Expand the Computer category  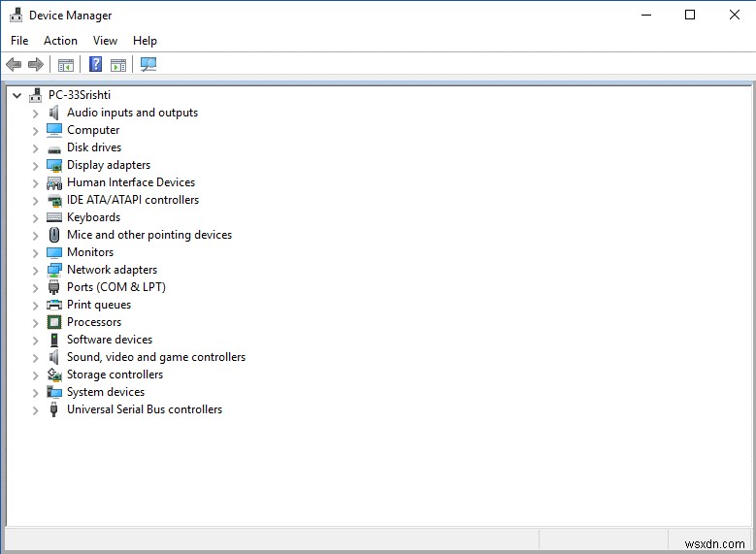pyautogui.click(x=35, y=131)
